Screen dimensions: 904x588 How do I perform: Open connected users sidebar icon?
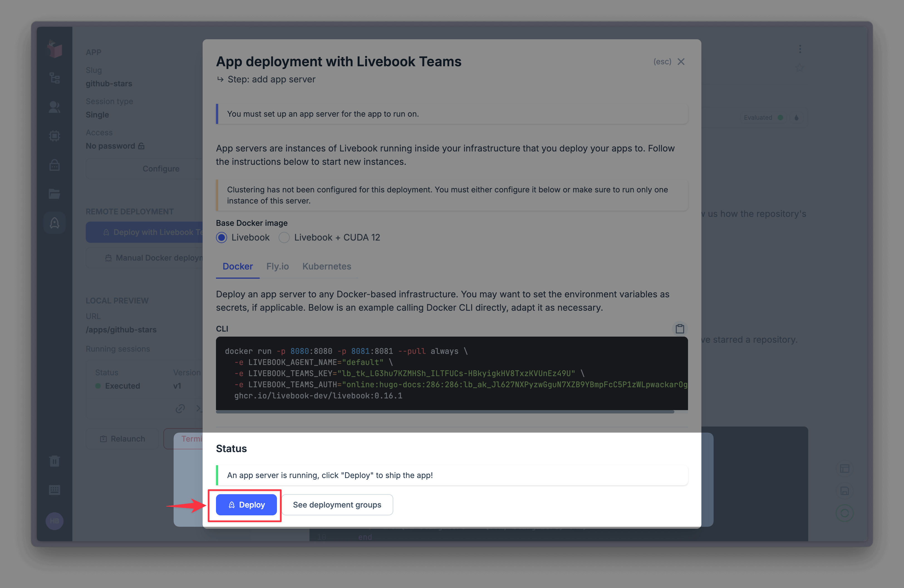(54, 107)
